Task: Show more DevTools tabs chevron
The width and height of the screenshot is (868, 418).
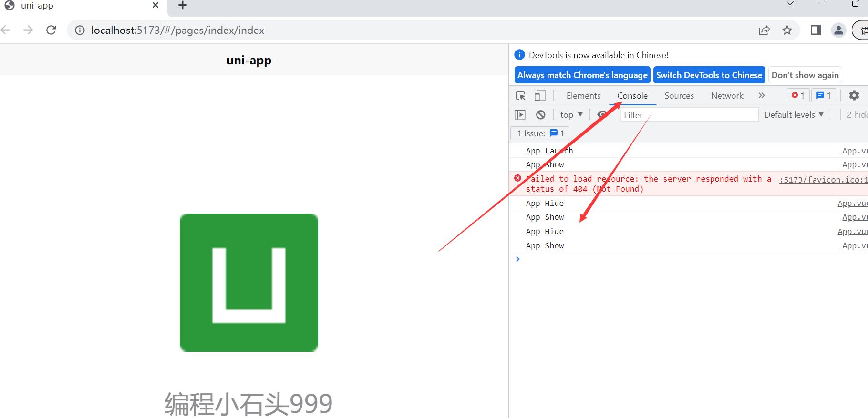Action: coord(762,95)
